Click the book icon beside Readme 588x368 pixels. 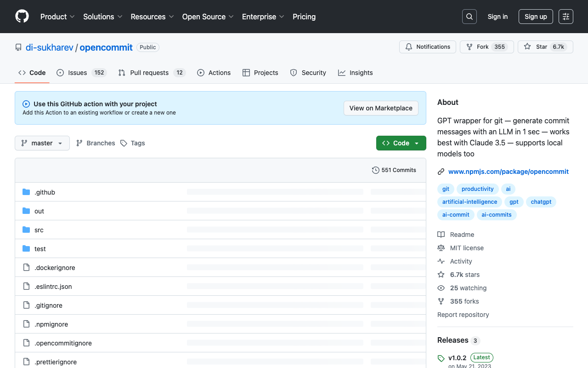[x=441, y=235]
